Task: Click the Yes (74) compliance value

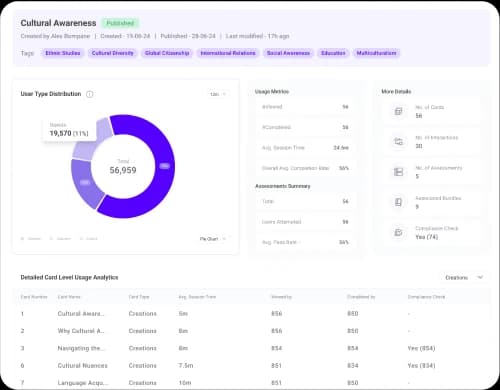Action: pyautogui.click(x=427, y=237)
